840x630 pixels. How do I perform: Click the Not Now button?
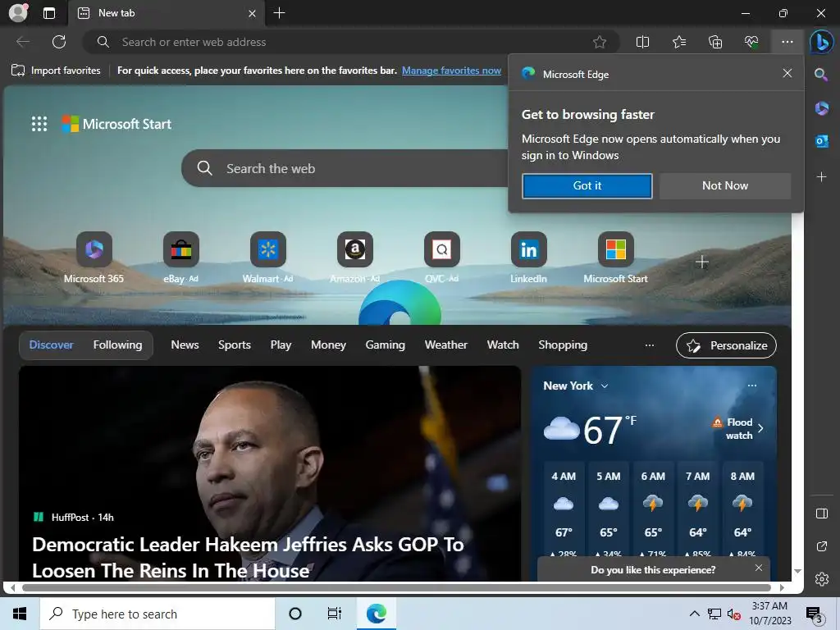click(x=725, y=186)
